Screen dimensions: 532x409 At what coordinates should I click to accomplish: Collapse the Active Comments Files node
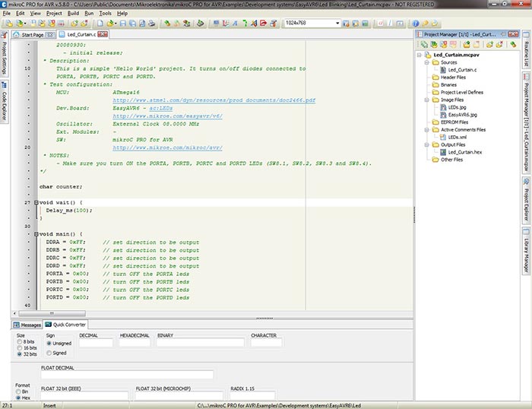[427, 130]
